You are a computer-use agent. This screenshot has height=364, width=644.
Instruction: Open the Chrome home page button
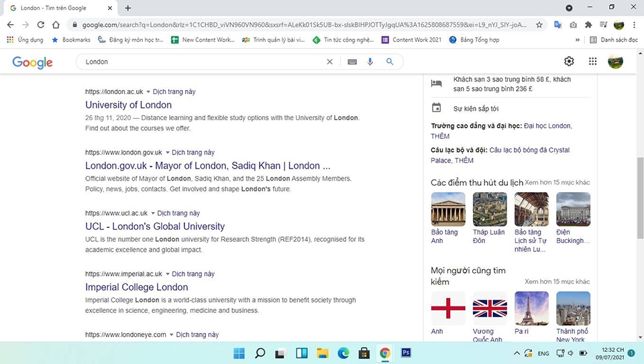pos(56,25)
